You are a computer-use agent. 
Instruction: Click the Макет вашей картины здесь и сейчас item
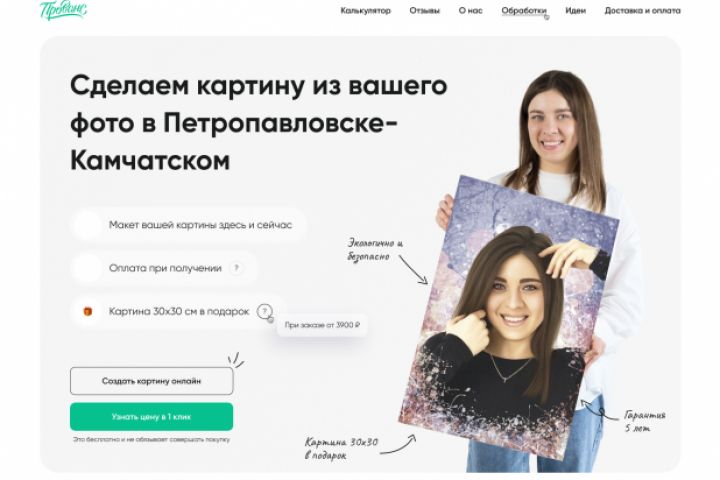click(x=188, y=225)
